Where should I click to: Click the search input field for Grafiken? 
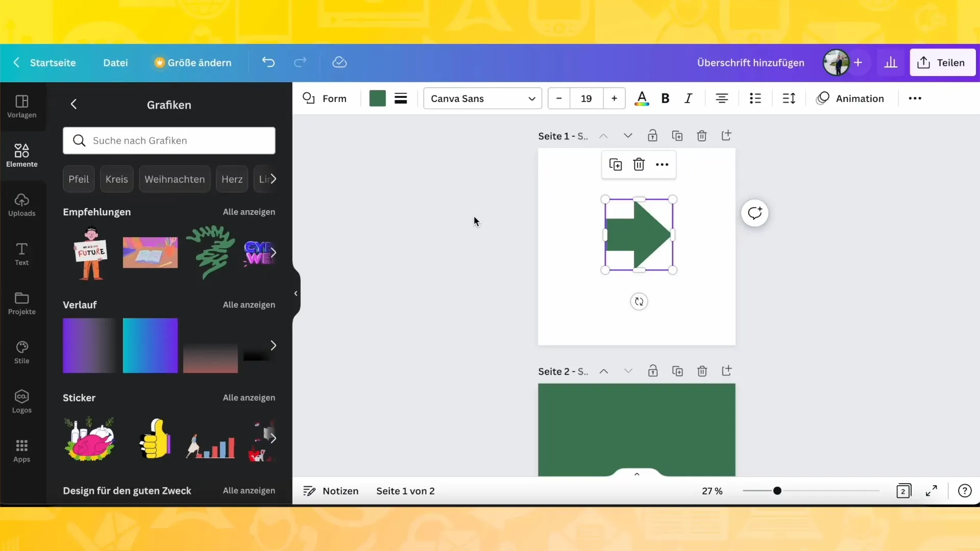[169, 141]
